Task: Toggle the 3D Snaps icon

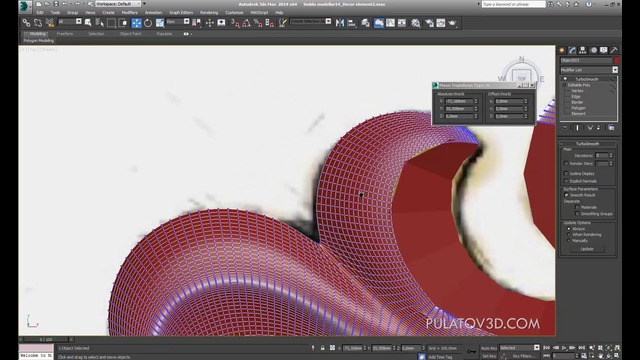Action: [235, 23]
